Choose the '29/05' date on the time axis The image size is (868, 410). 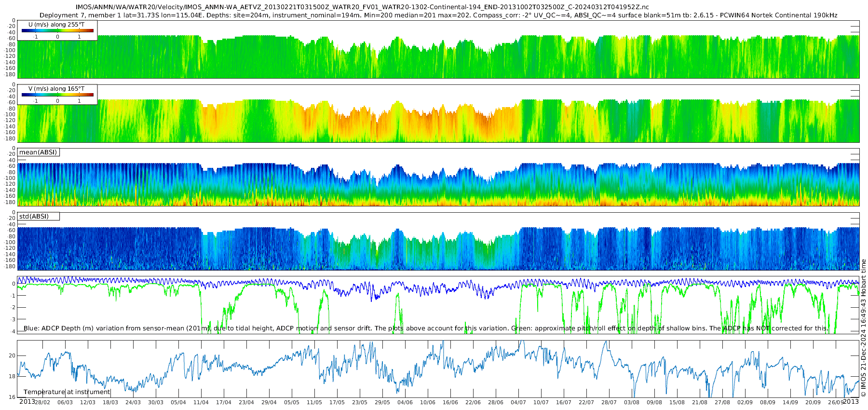tap(382, 402)
